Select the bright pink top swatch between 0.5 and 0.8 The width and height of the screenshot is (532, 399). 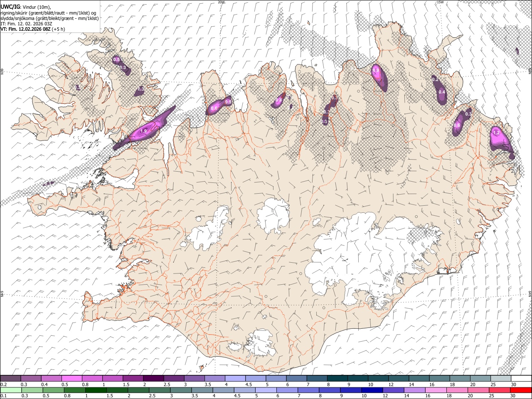(71, 379)
